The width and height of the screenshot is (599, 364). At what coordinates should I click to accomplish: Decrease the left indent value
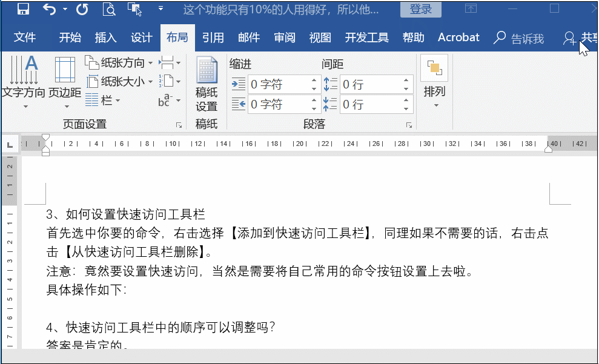[x=314, y=88]
